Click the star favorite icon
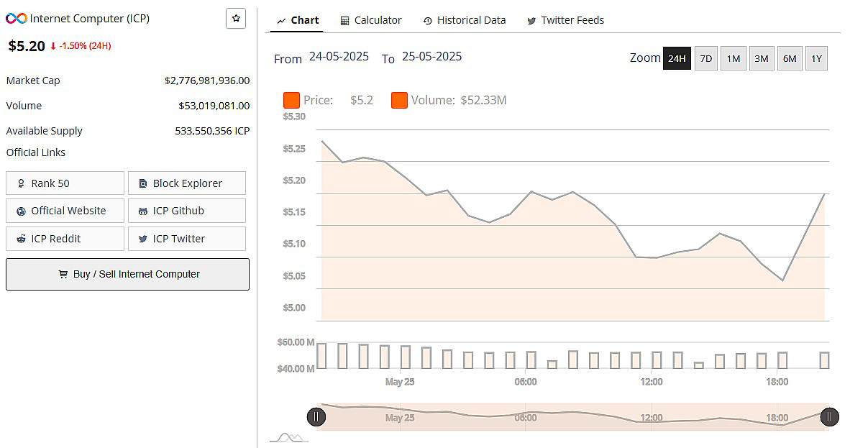This screenshot has height=448, width=868. tap(236, 19)
